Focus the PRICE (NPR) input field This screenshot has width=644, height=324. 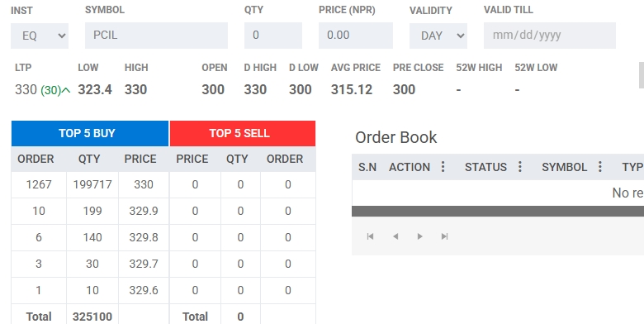pyautogui.click(x=356, y=36)
